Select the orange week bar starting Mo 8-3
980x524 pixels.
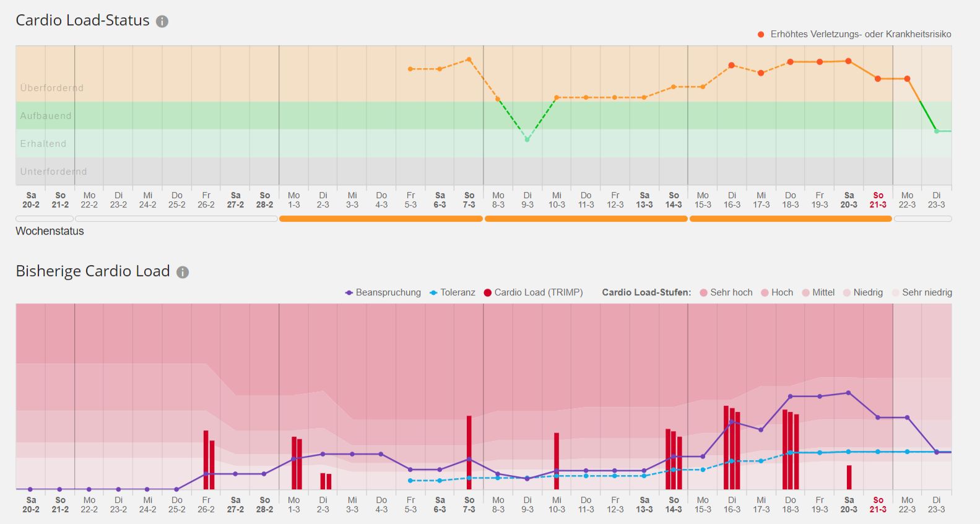[x=586, y=219]
